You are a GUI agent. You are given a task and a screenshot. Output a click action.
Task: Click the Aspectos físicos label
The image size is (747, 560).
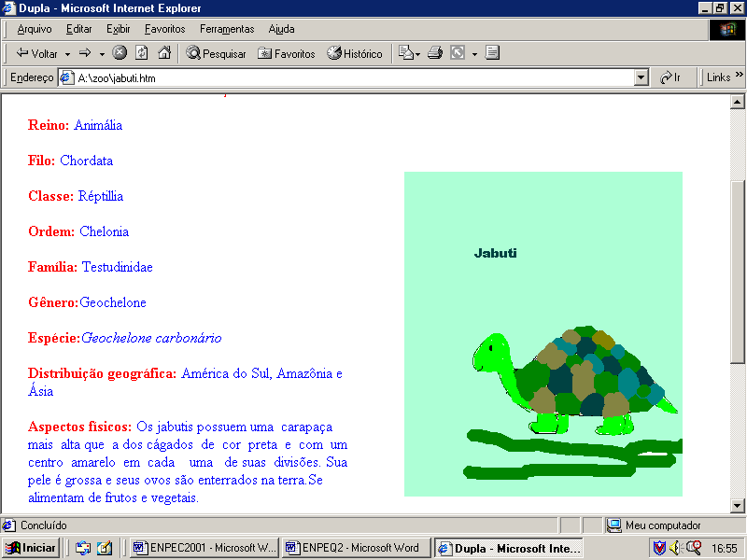(79, 427)
